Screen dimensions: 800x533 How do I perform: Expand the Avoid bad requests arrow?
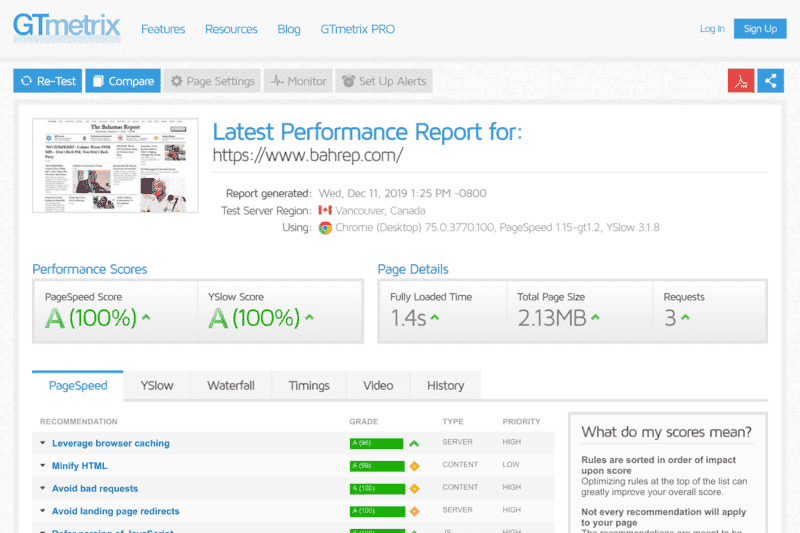[43, 488]
